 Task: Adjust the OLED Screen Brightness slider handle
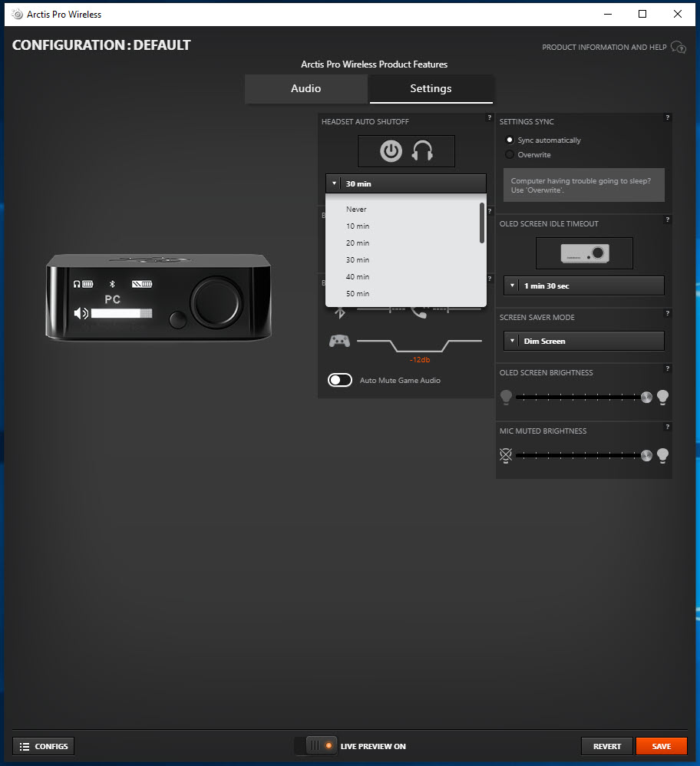coord(646,397)
